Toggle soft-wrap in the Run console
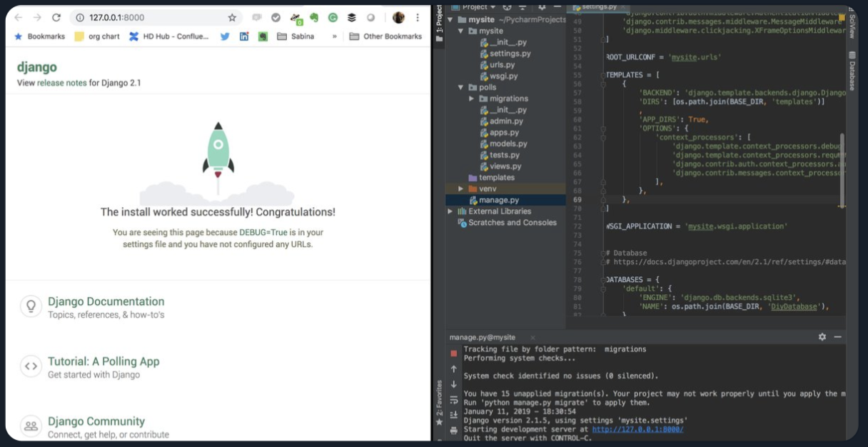The height and width of the screenshot is (447, 868). pyautogui.click(x=453, y=400)
